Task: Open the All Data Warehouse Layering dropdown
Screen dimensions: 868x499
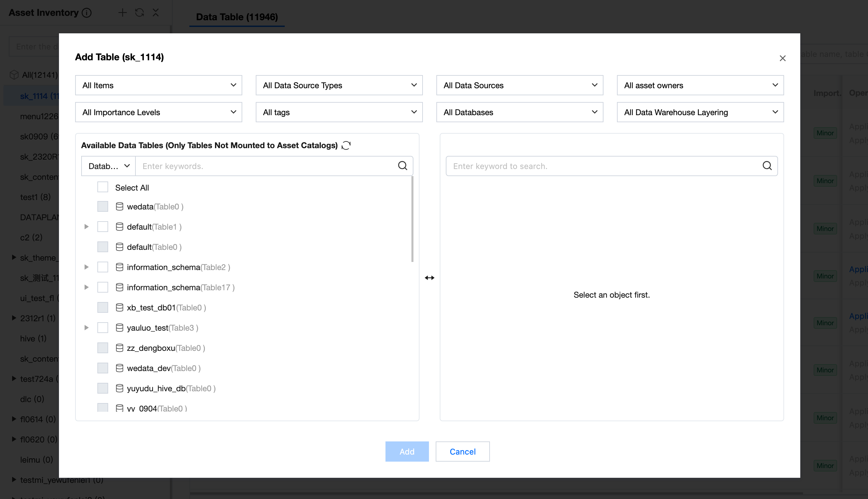Action: click(x=700, y=112)
